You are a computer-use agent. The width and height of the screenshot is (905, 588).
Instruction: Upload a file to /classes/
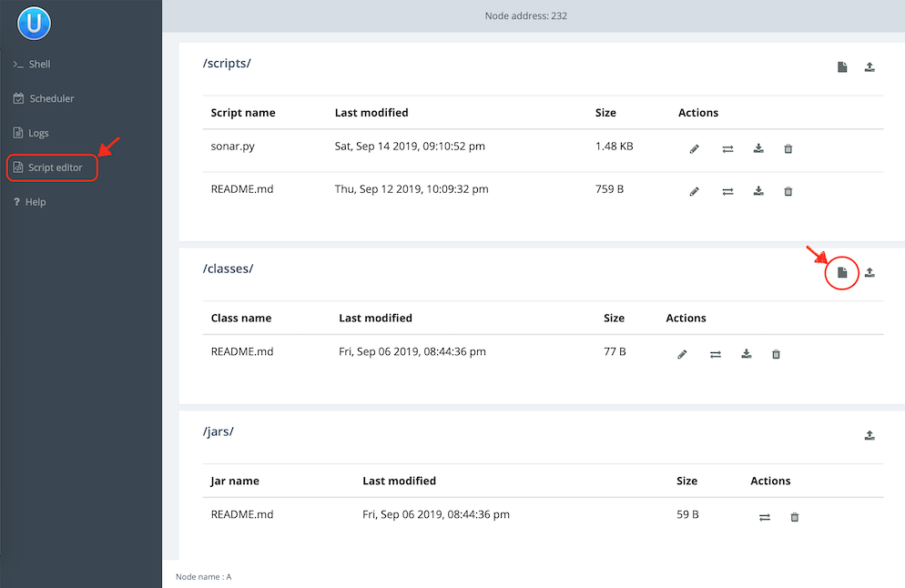point(869,272)
